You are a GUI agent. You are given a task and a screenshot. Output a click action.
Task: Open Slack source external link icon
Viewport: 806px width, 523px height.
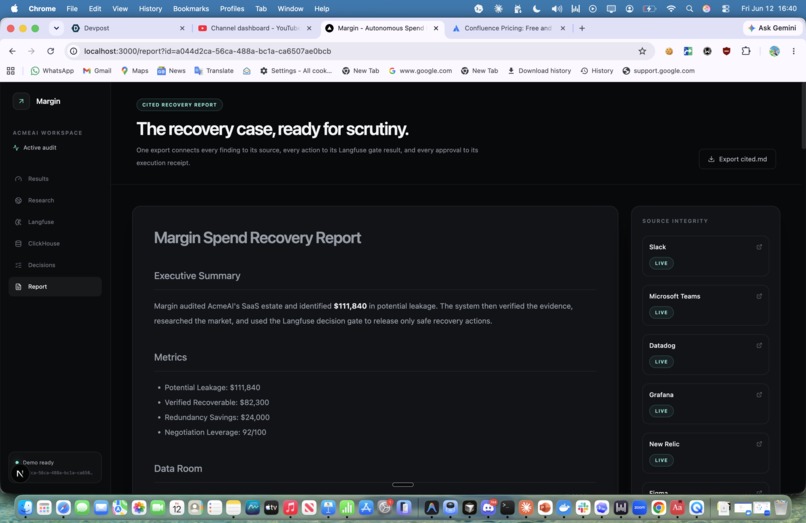(759, 247)
